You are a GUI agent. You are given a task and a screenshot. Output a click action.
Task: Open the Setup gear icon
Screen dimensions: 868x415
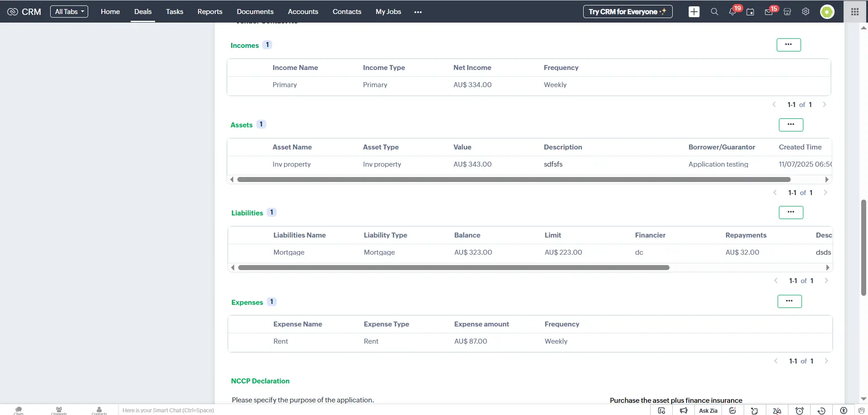point(805,11)
